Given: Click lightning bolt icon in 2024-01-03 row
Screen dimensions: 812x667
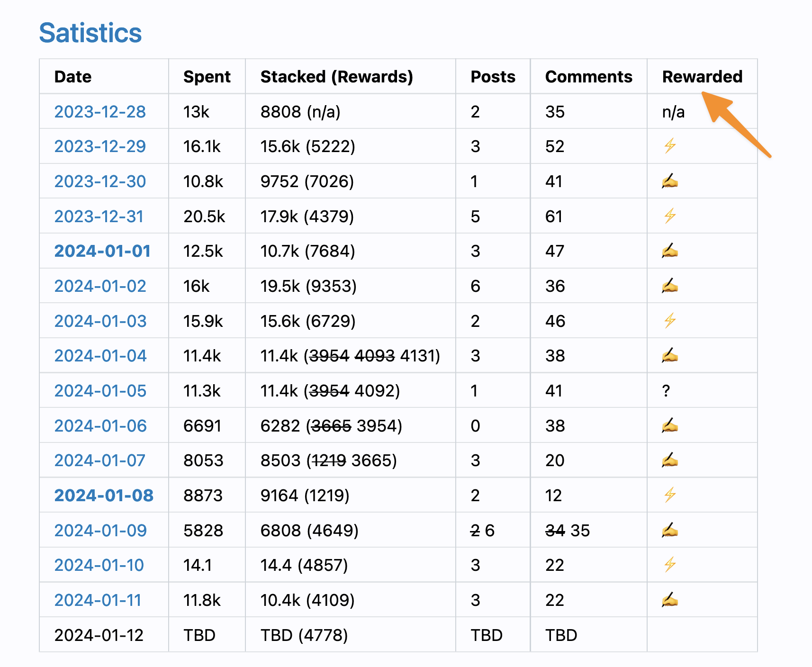Looking at the screenshot, I should tap(669, 321).
